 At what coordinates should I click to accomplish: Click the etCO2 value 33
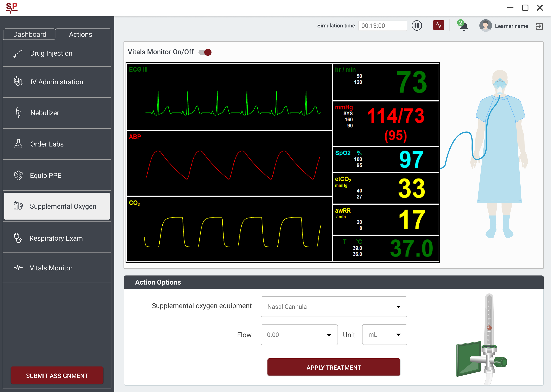(x=412, y=188)
